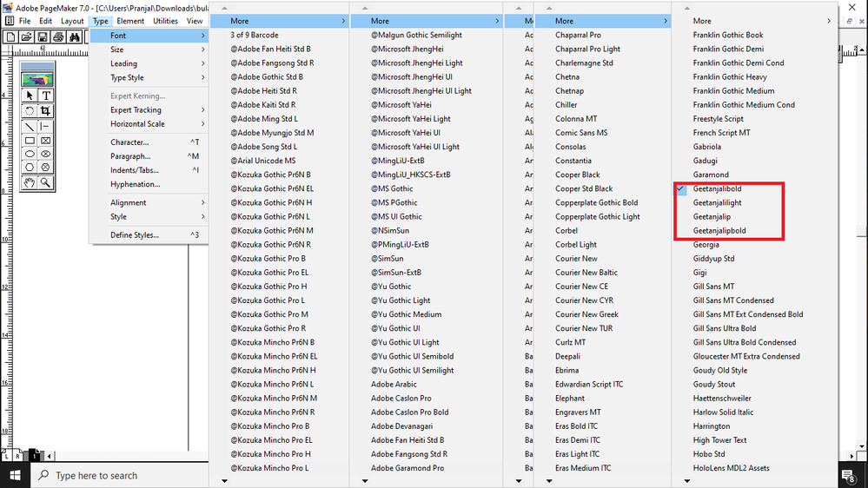Open the File menu
The image size is (868, 488).
25,21
